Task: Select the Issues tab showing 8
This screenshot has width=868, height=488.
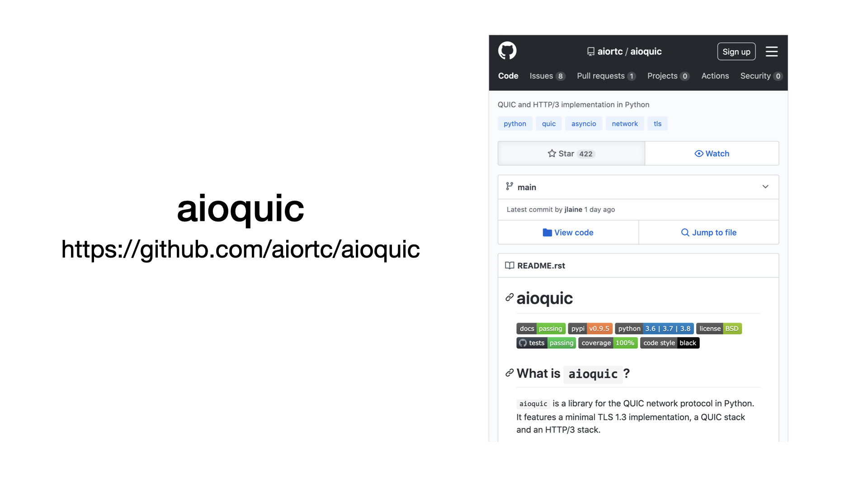Action: click(547, 75)
